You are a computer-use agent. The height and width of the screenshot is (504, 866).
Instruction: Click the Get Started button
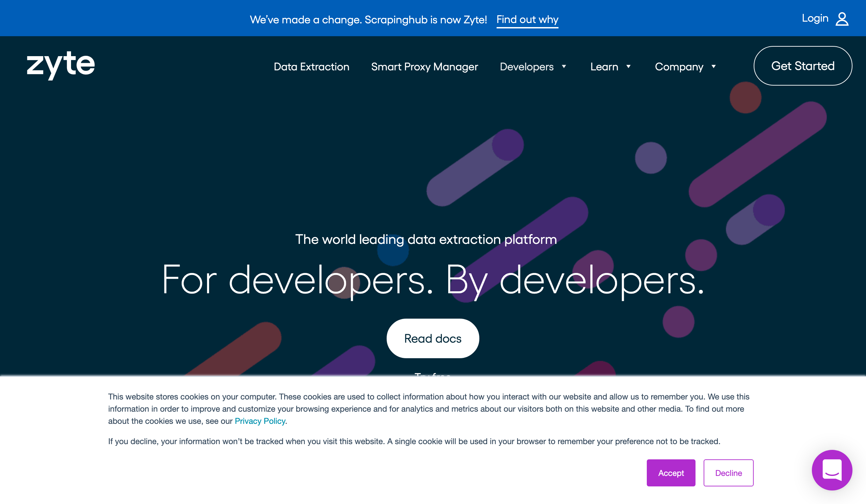point(803,66)
